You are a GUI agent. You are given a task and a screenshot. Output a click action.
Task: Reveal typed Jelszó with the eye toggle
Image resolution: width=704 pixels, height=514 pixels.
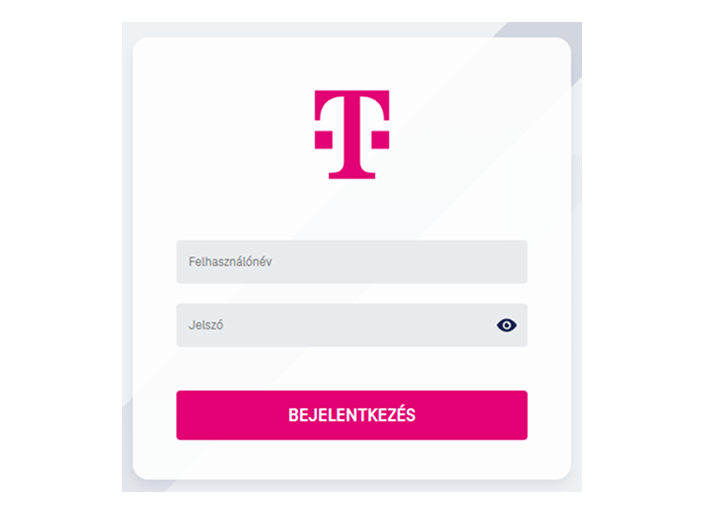point(506,325)
